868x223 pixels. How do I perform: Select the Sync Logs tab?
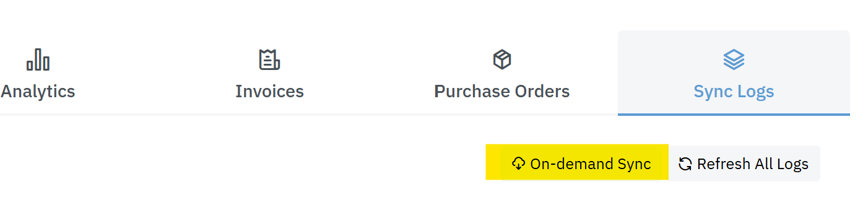[734, 73]
